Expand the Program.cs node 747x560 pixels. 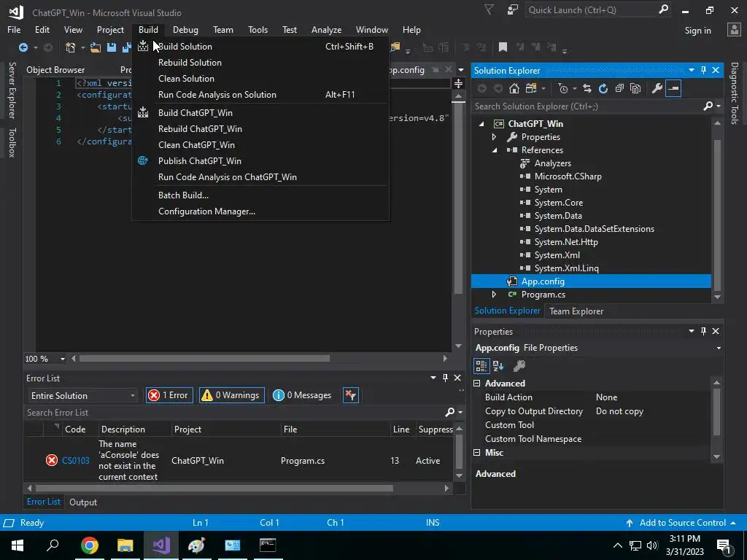click(495, 295)
